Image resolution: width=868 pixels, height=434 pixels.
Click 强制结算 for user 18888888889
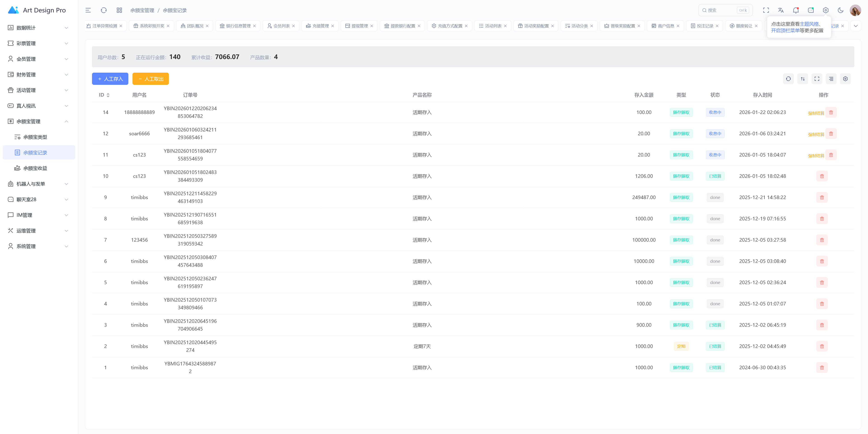click(815, 113)
